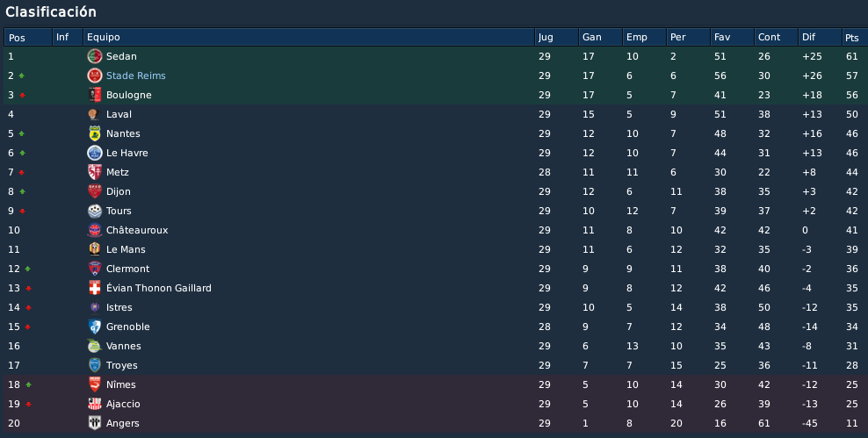Open the Laval team name link
Image resolution: width=868 pixels, height=438 pixels.
coord(119,114)
